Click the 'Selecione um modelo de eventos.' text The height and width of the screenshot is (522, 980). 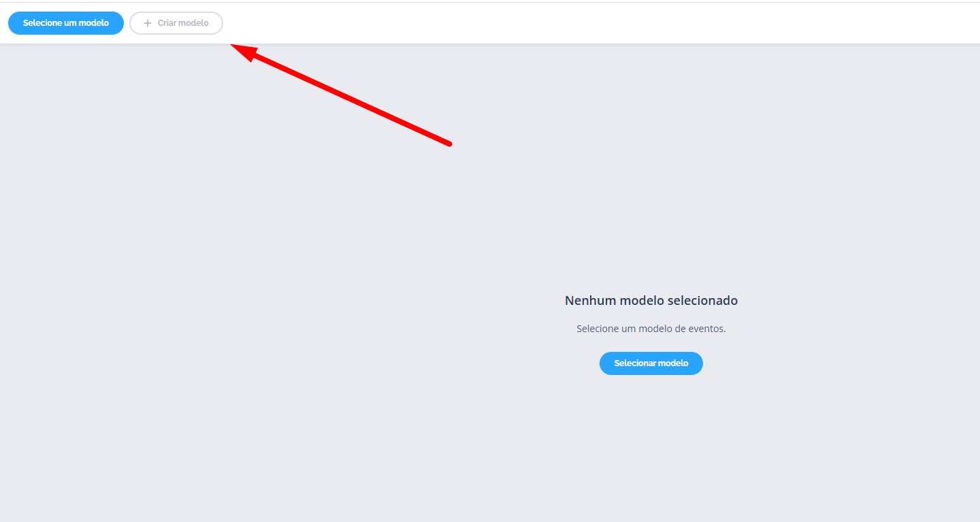[x=651, y=329]
